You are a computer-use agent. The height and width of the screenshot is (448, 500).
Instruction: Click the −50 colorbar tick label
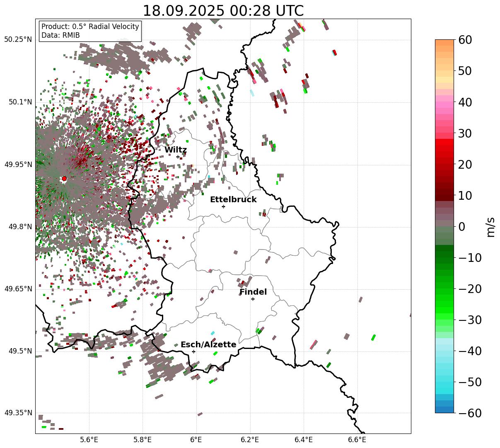coord(470,382)
